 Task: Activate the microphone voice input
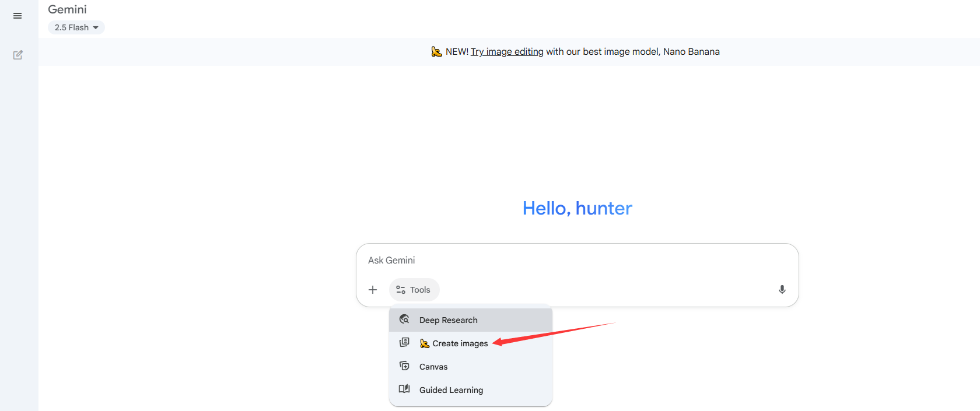[782, 290]
